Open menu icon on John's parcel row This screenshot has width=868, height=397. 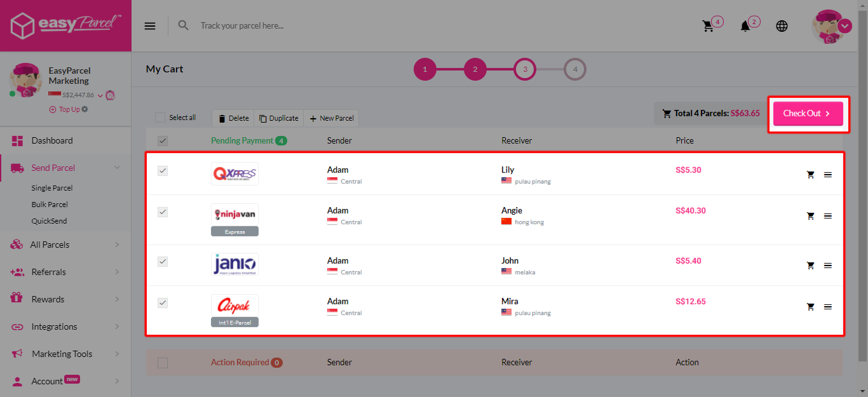pyautogui.click(x=828, y=266)
